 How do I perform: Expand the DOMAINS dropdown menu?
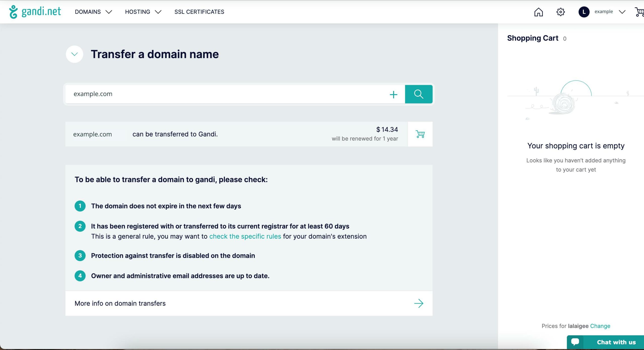93,12
